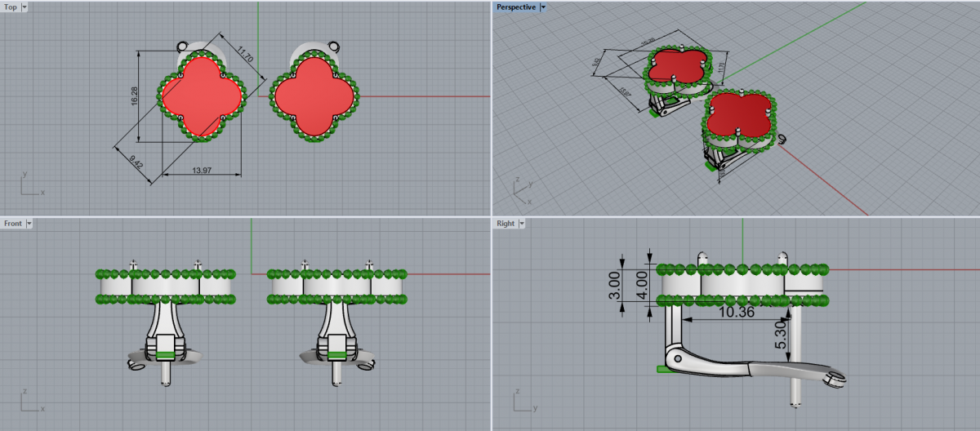Screen dimensions: 980x431
Task: Click the Right viewport dropdown arrow
Action: pyautogui.click(x=521, y=223)
